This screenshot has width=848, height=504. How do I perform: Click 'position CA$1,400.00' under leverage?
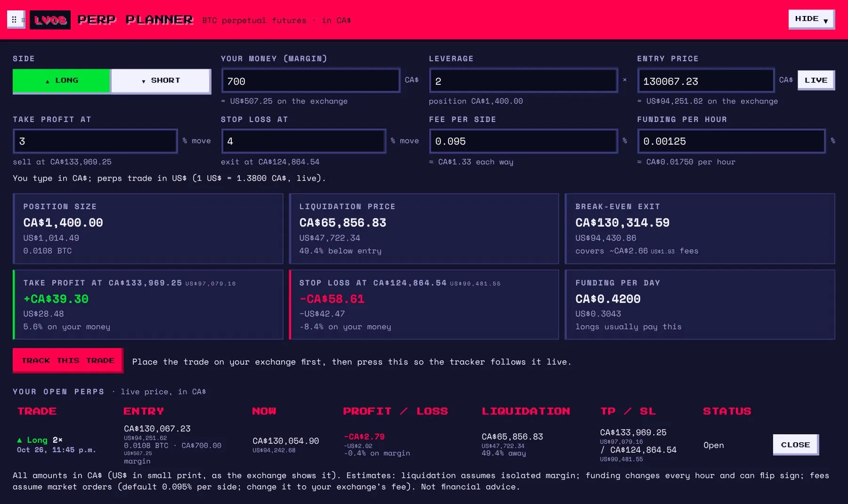tap(476, 101)
